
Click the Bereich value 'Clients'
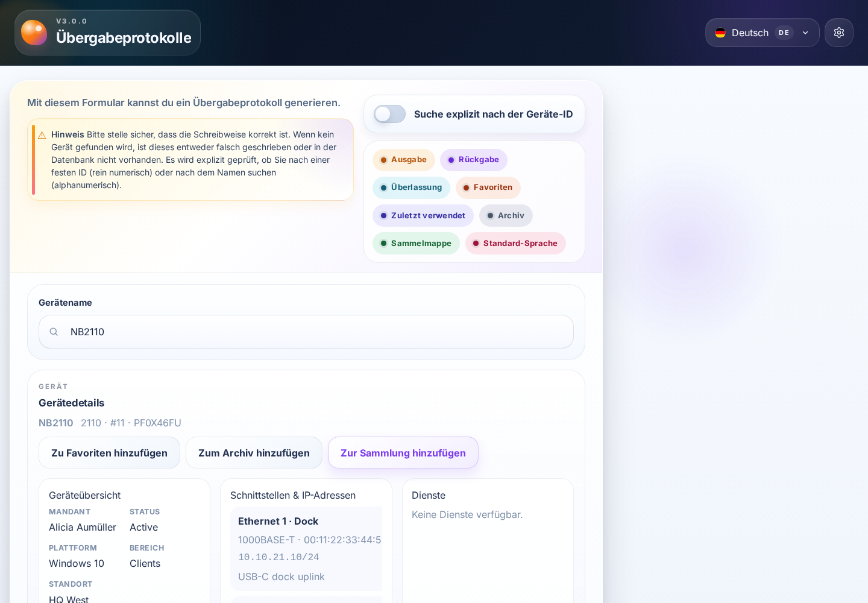(x=145, y=563)
